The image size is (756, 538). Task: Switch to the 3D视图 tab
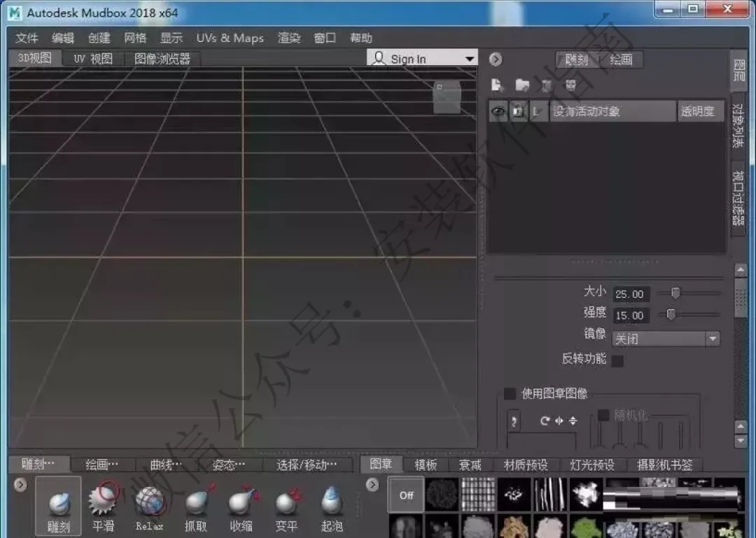point(35,58)
